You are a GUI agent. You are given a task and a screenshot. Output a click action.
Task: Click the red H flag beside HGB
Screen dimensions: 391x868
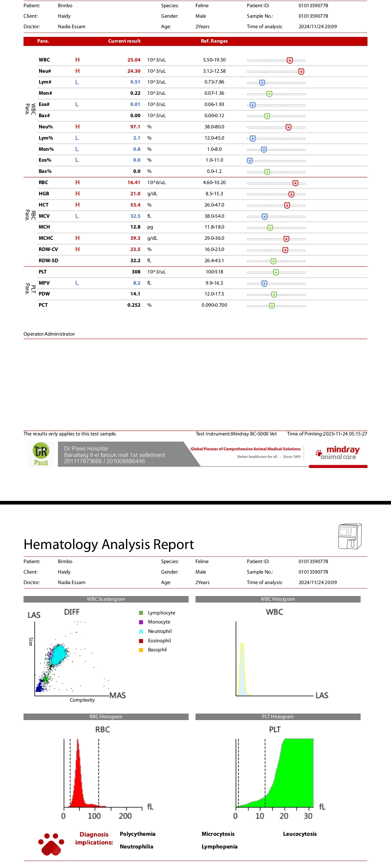[77, 194]
